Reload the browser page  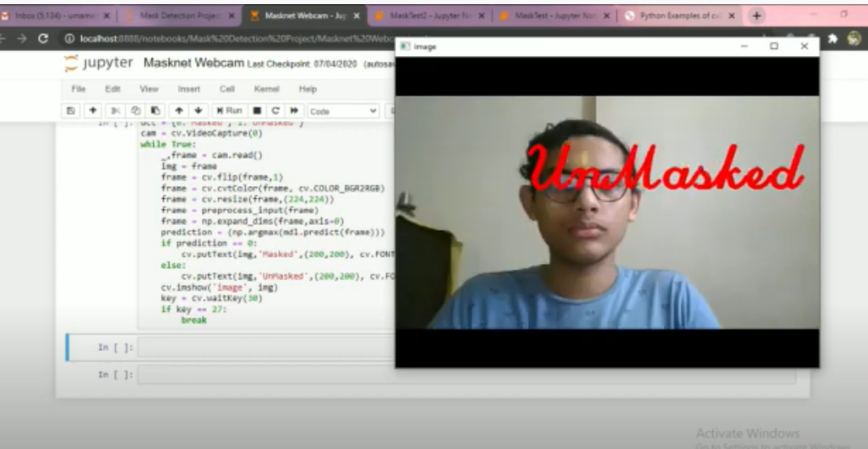point(43,39)
